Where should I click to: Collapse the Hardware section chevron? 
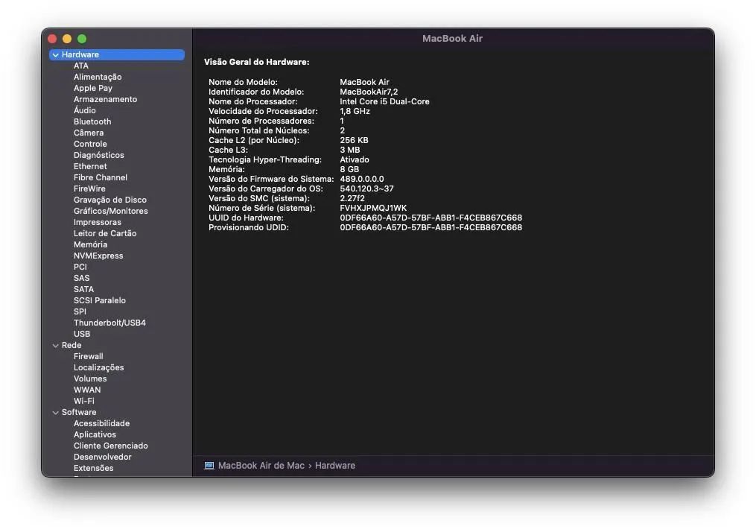pyautogui.click(x=55, y=55)
